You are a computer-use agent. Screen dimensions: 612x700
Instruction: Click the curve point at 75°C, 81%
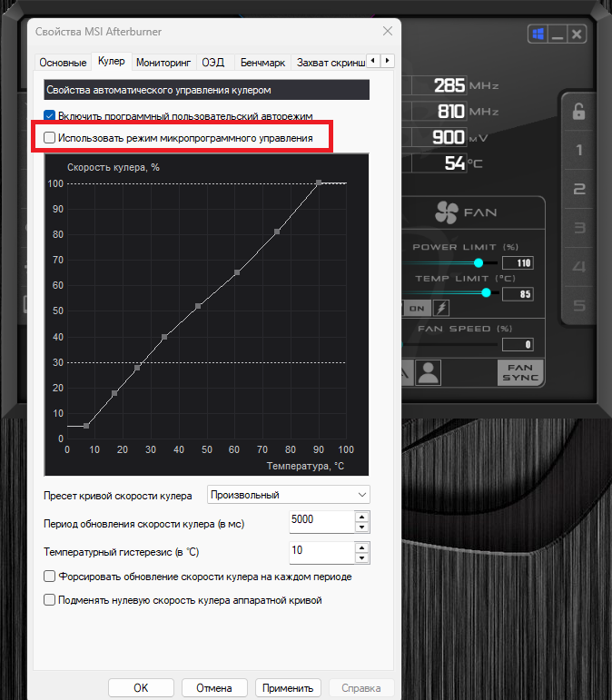coord(277,232)
